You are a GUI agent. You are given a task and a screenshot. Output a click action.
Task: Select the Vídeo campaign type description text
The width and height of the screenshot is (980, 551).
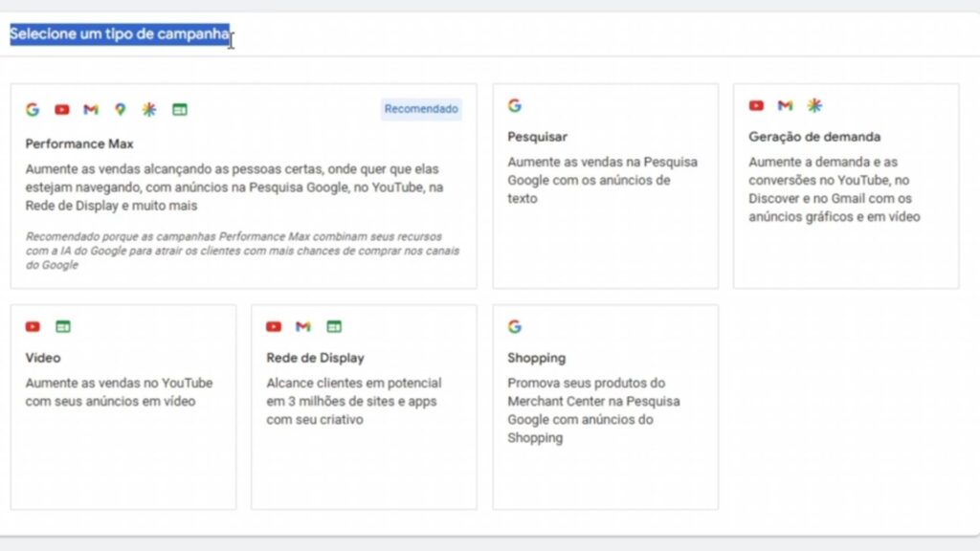119,392
